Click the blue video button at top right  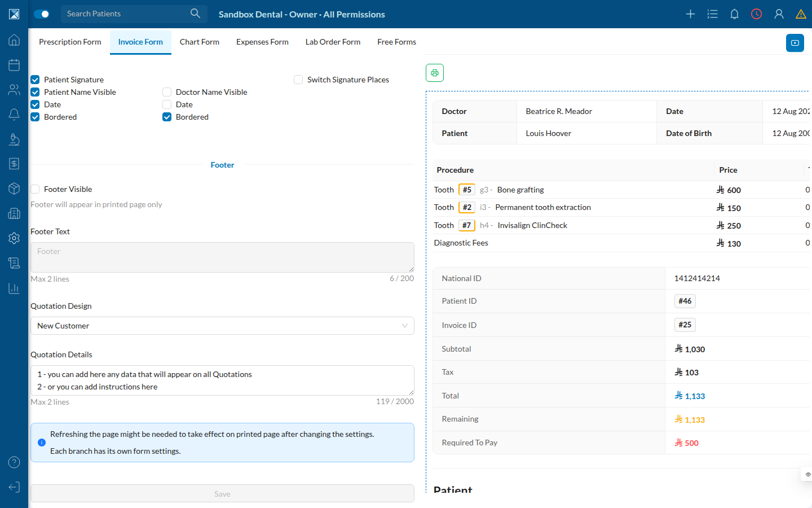(795, 43)
